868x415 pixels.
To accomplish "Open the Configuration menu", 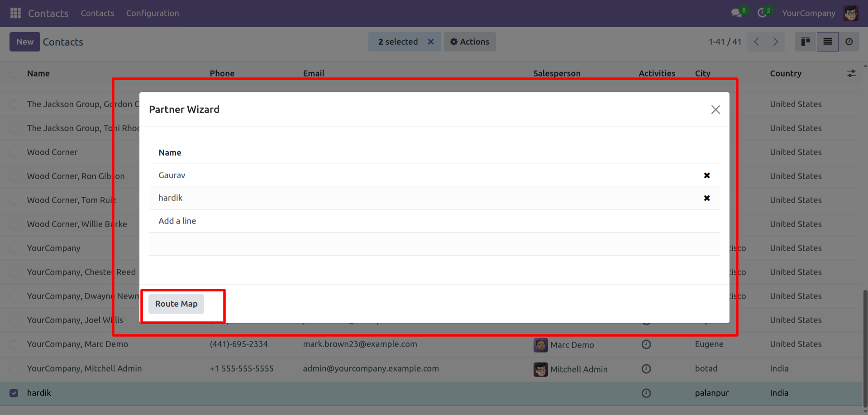I will point(153,13).
